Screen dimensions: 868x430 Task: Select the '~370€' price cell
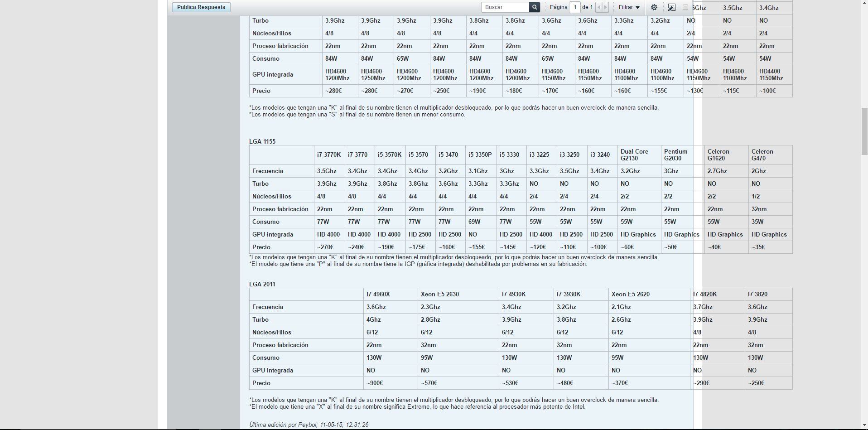pyautogui.click(x=649, y=383)
